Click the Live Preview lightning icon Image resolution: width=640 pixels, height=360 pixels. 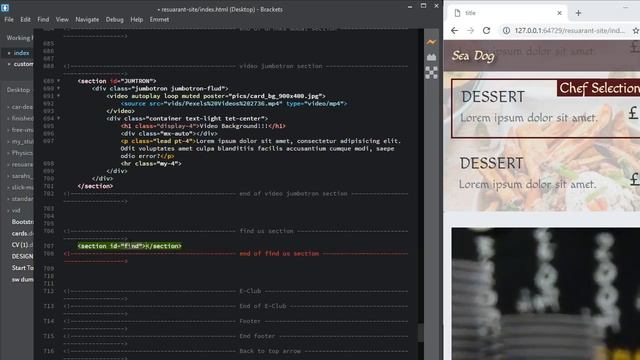pyautogui.click(x=431, y=42)
